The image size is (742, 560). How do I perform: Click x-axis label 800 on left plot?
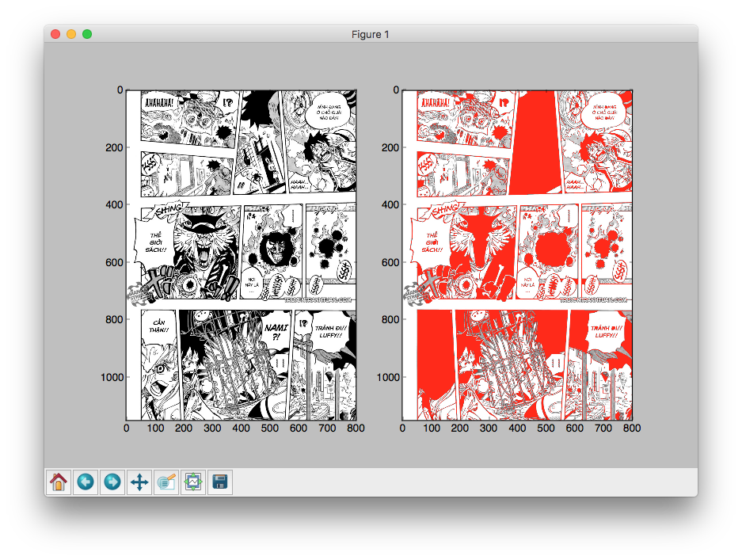tap(356, 428)
